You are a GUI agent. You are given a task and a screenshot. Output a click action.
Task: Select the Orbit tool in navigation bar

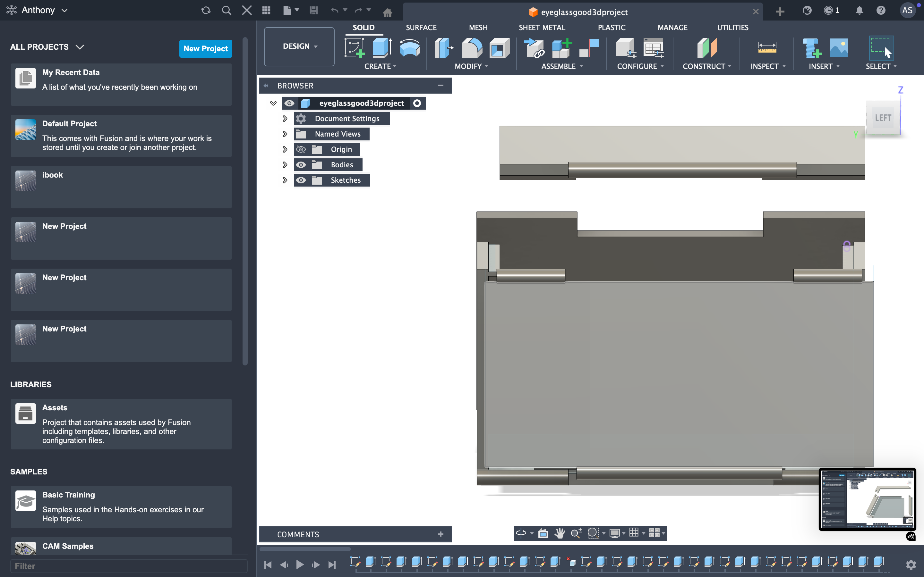point(521,533)
